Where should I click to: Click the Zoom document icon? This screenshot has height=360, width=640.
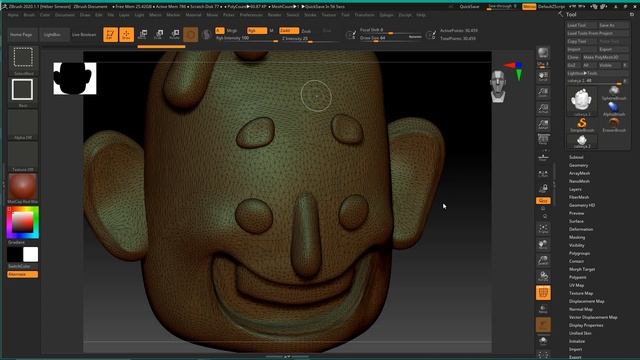point(543,92)
